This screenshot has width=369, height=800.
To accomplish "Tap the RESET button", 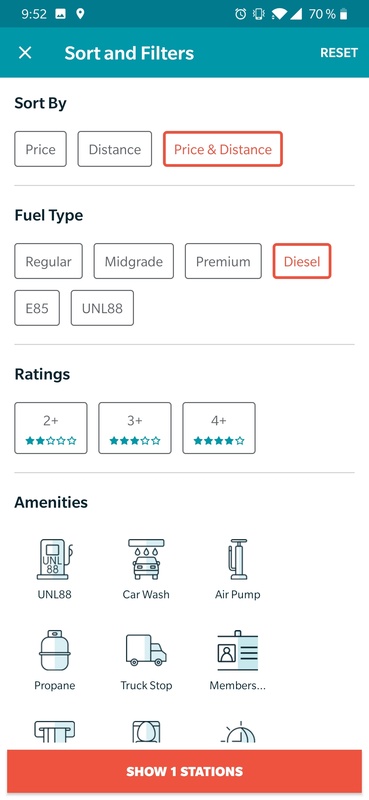I will click(339, 53).
